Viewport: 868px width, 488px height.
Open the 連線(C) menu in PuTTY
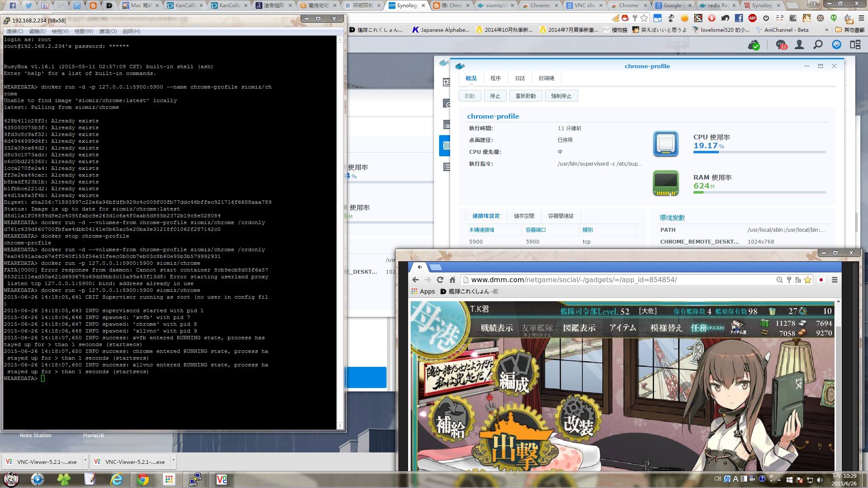click(15, 31)
